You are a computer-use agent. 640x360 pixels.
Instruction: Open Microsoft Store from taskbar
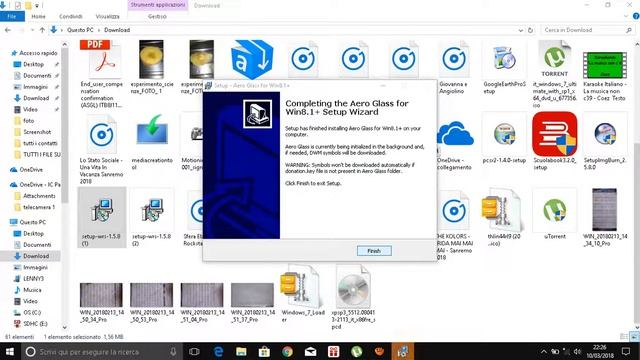pos(264,351)
